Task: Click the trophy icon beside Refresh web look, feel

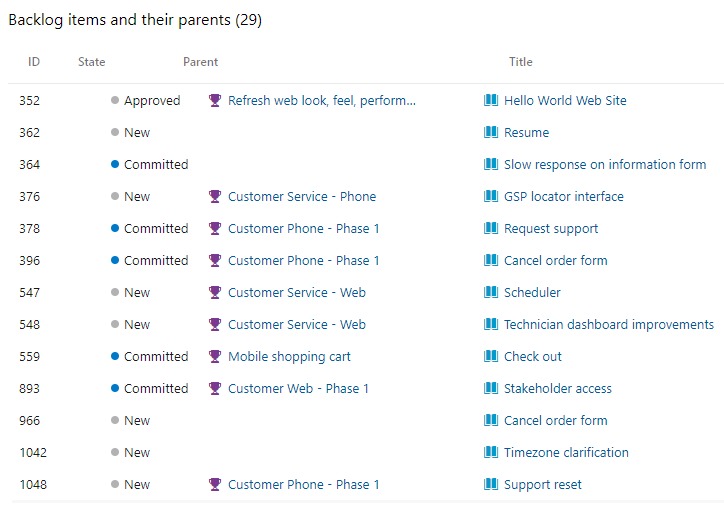Action: coord(215,100)
